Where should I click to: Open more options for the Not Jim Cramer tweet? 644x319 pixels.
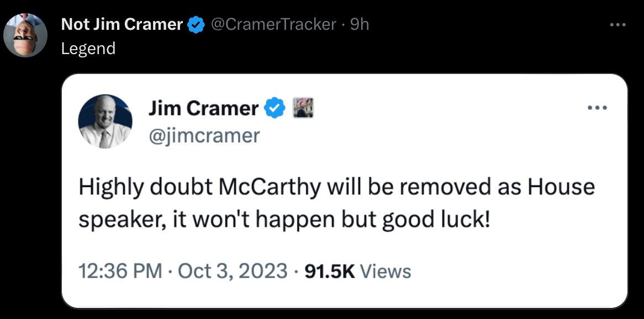tap(617, 25)
